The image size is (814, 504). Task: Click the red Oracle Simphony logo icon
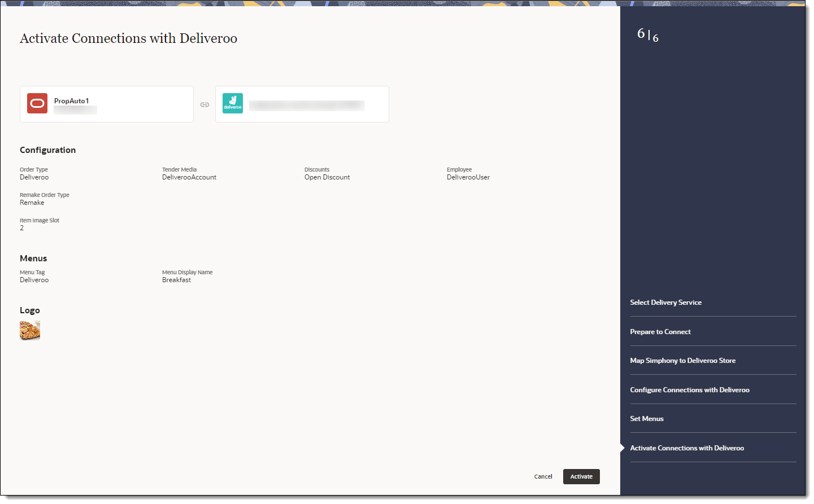(37, 103)
